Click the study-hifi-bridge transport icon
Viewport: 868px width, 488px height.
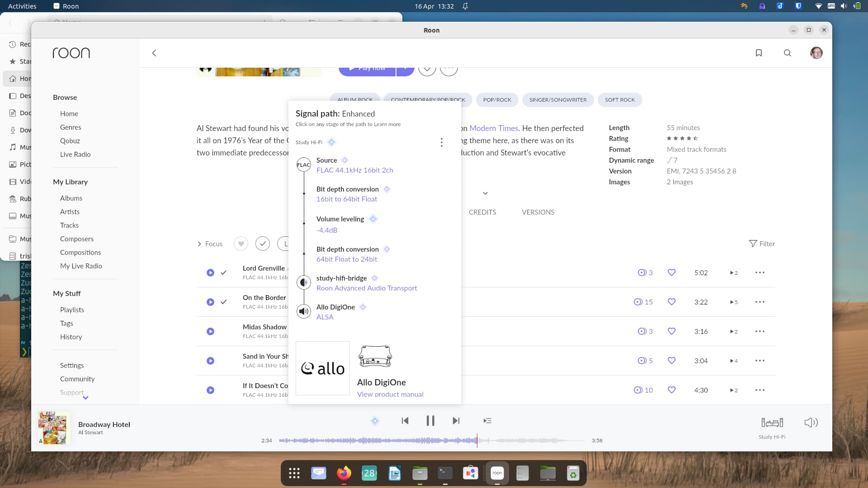tap(303, 282)
